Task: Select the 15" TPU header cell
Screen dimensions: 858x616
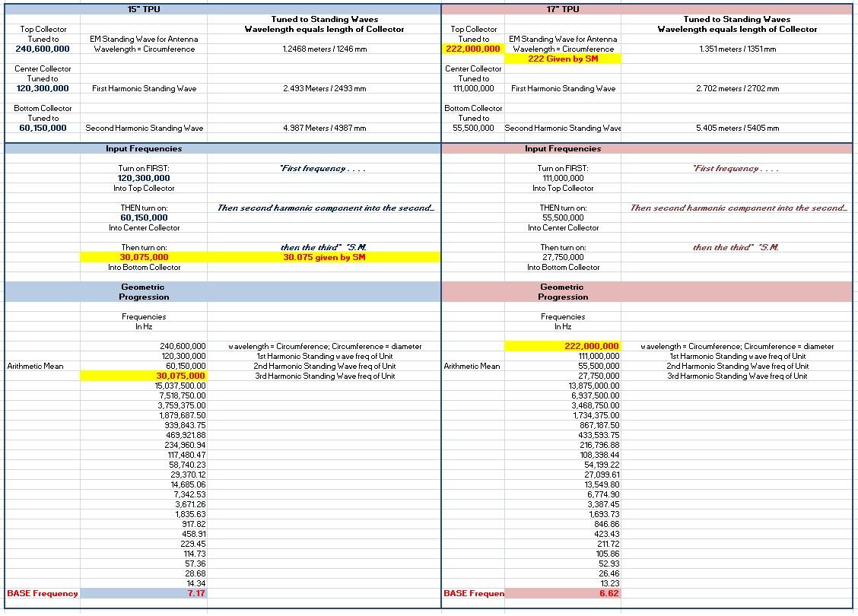Action: pyautogui.click(x=143, y=9)
